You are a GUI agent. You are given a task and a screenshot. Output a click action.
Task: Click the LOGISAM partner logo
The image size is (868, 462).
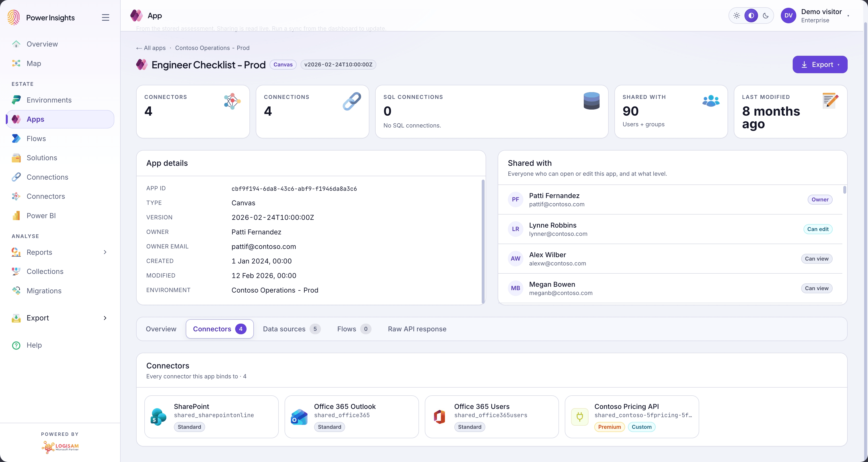[60, 447]
